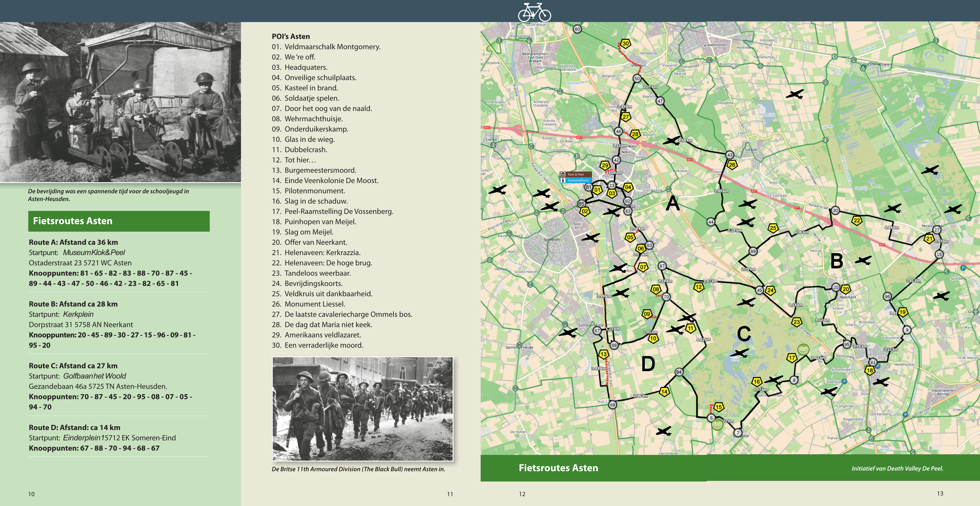Select yellow POI marker 08 on the map
Viewport: 980px width, 506px height.
tap(655, 289)
